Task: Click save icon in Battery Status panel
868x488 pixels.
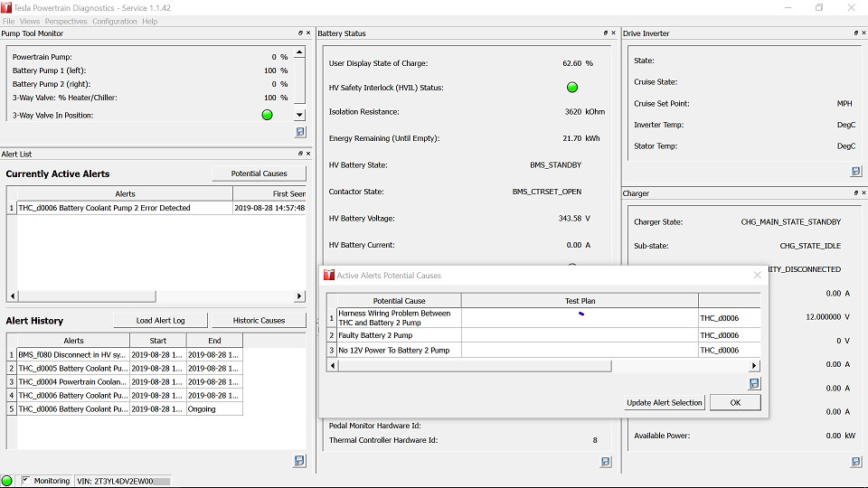Action: tap(606, 462)
